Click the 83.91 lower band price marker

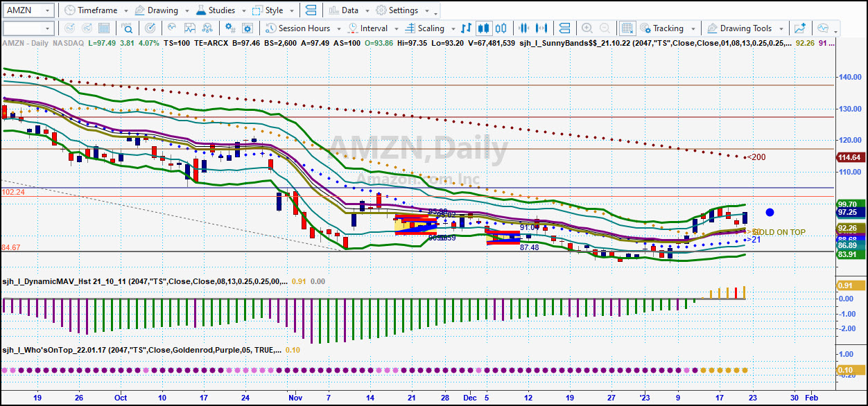pyautogui.click(x=849, y=254)
